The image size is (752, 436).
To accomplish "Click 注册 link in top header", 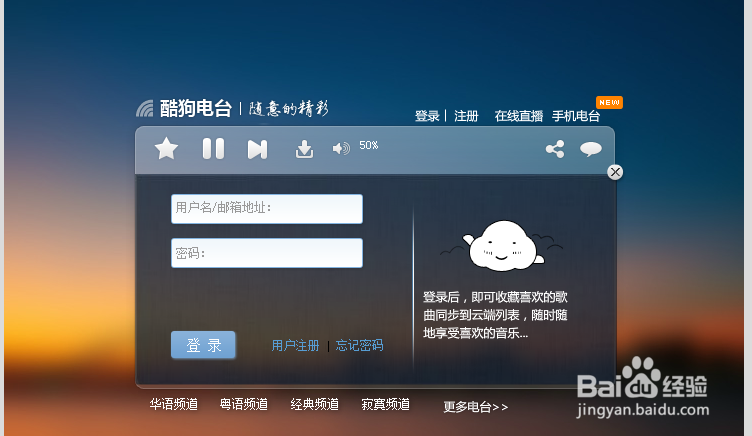I will (x=466, y=116).
